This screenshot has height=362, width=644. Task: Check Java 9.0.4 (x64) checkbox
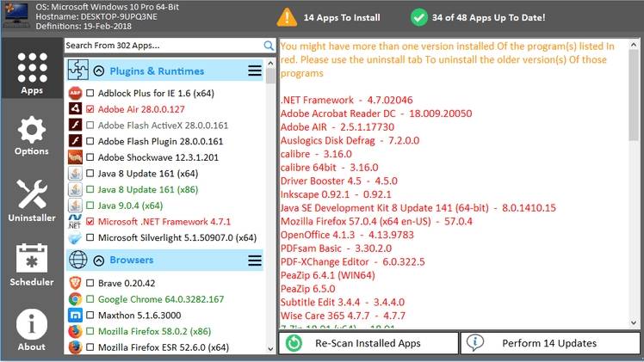[90, 206]
